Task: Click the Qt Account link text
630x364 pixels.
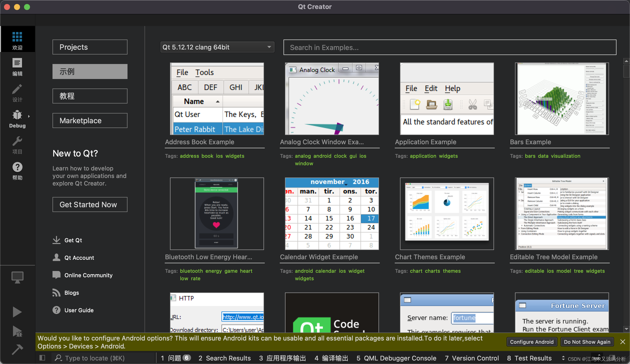Action: [79, 258]
